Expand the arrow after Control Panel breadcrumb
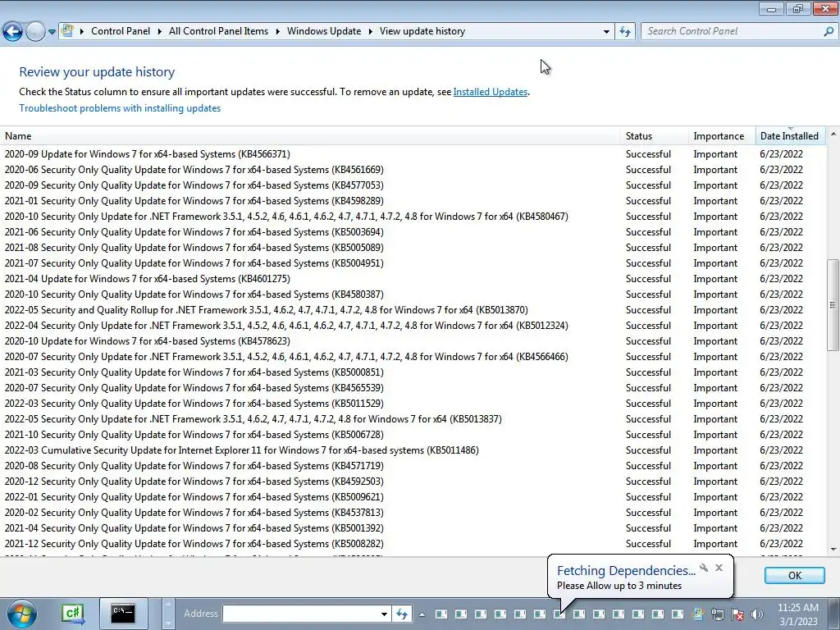 [x=160, y=31]
